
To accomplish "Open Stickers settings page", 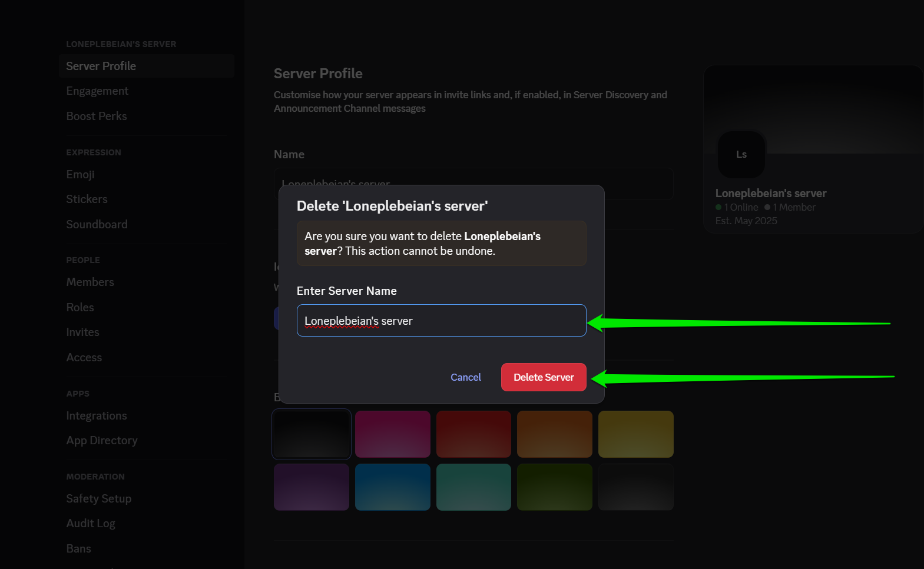I will (87, 199).
